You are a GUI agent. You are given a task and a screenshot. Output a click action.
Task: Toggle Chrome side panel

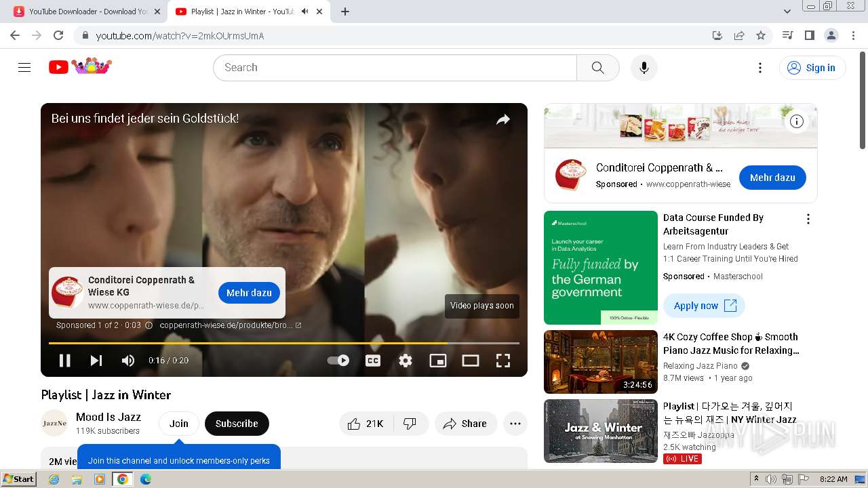809,35
